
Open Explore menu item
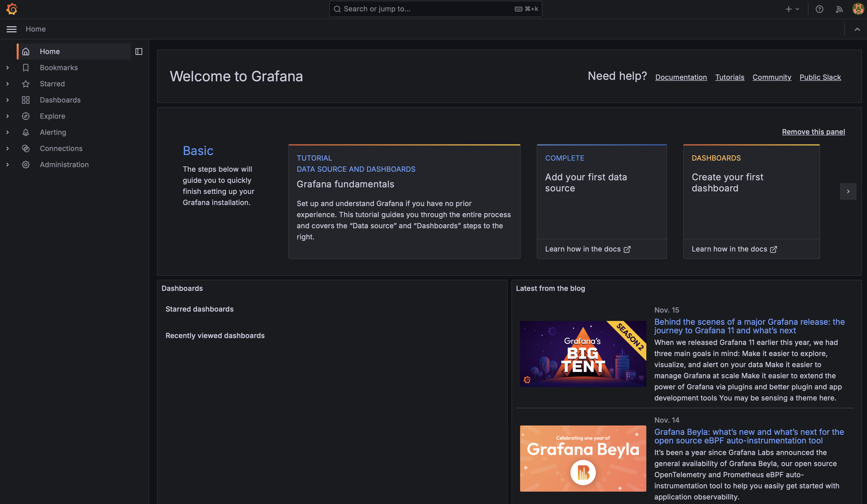pyautogui.click(x=53, y=116)
